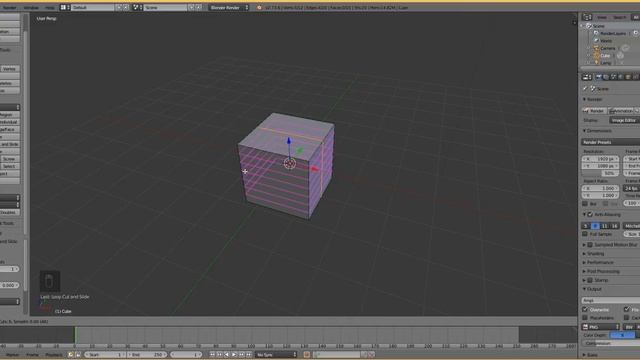Open the No Sync dropdown in the timeline
Screen dimensions: 640x360
(276, 355)
